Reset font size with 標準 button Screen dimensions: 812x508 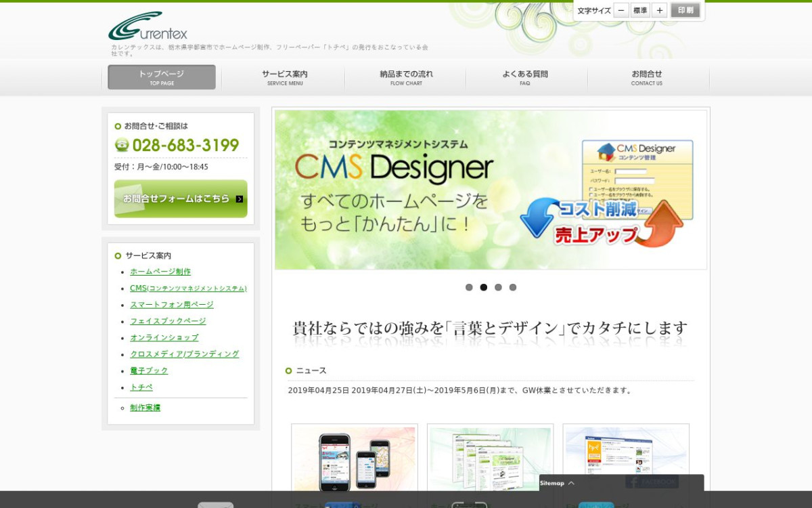[x=640, y=10]
